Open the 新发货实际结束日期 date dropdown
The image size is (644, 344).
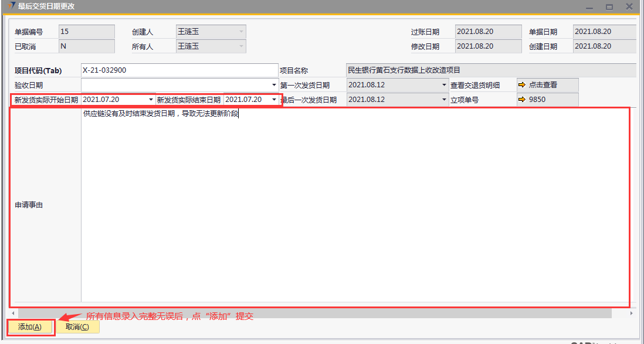click(273, 100)
